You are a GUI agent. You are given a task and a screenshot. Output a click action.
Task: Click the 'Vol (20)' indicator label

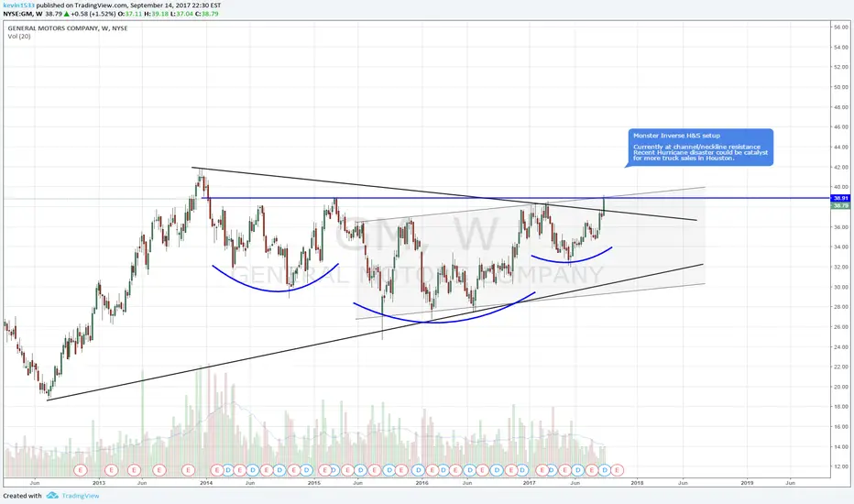[x=19, y=37]
